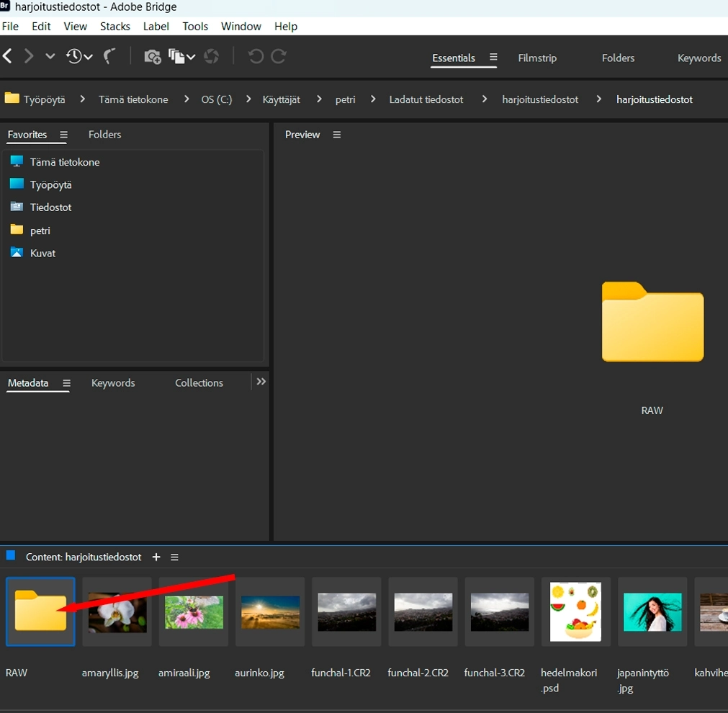Open the Content panel hamburger menu
This screenshot has height=713, width=728.
(x=174, y=557)
